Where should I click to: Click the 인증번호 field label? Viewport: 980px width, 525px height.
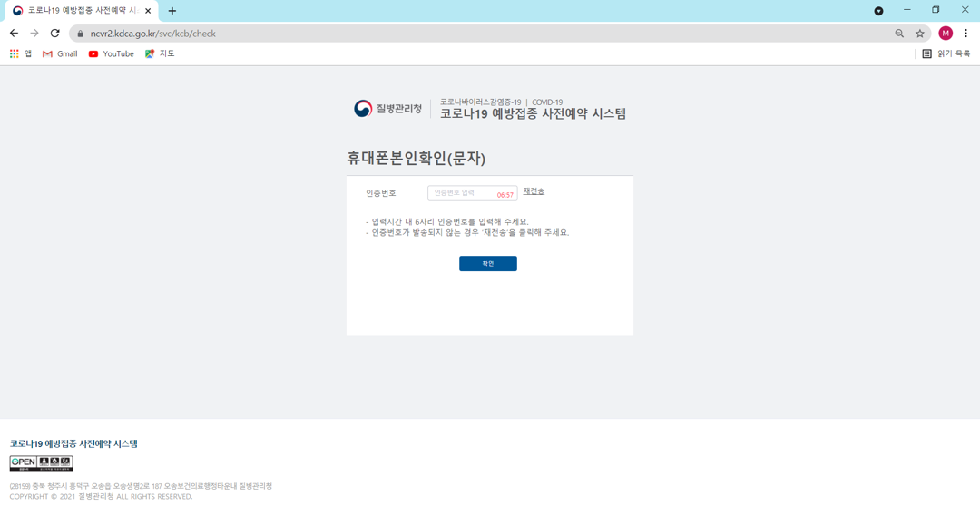[x=381, y=193]
